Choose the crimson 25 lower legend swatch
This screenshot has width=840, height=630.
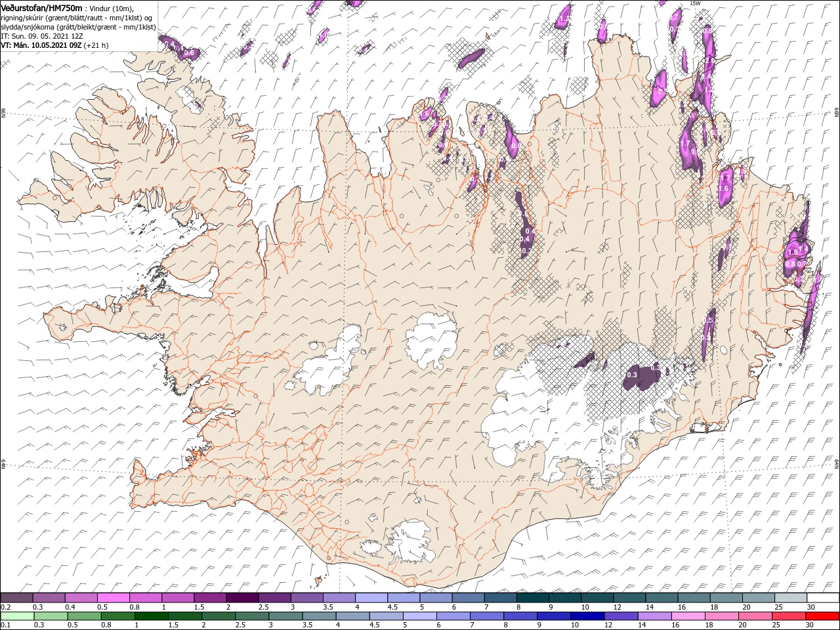click(x=788, y=616)
